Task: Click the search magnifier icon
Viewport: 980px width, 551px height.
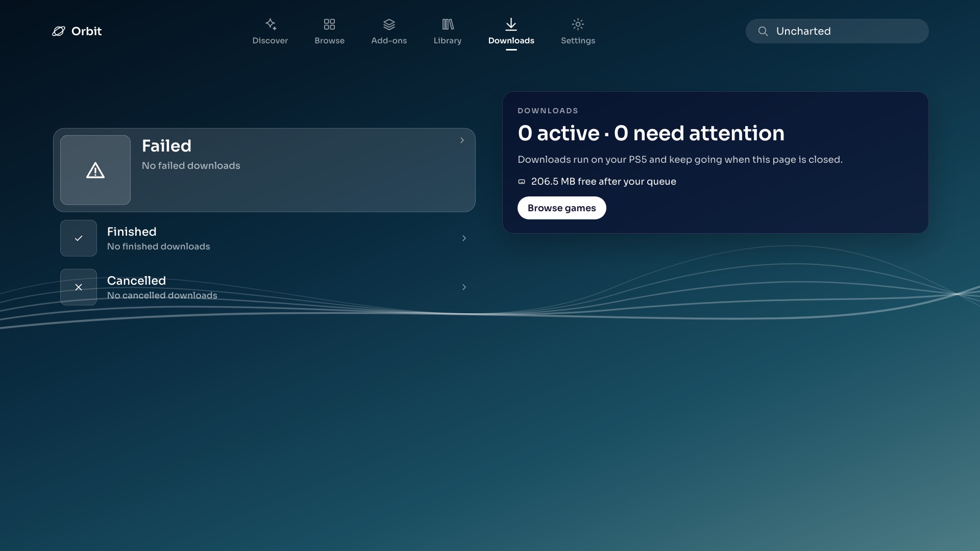Action: click(x=763, y=31)
